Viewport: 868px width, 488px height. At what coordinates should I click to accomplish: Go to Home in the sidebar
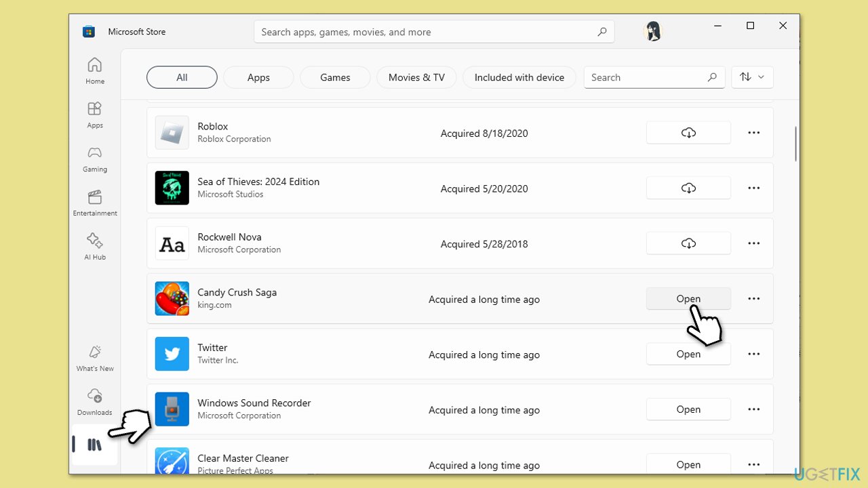coord(95,71)
